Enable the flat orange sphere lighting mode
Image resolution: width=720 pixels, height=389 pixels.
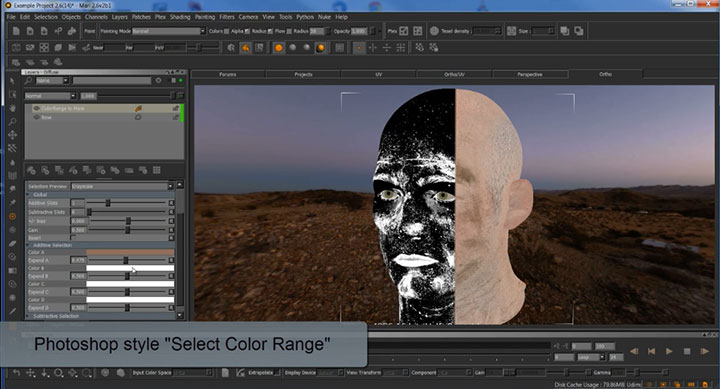coord(278,48)
